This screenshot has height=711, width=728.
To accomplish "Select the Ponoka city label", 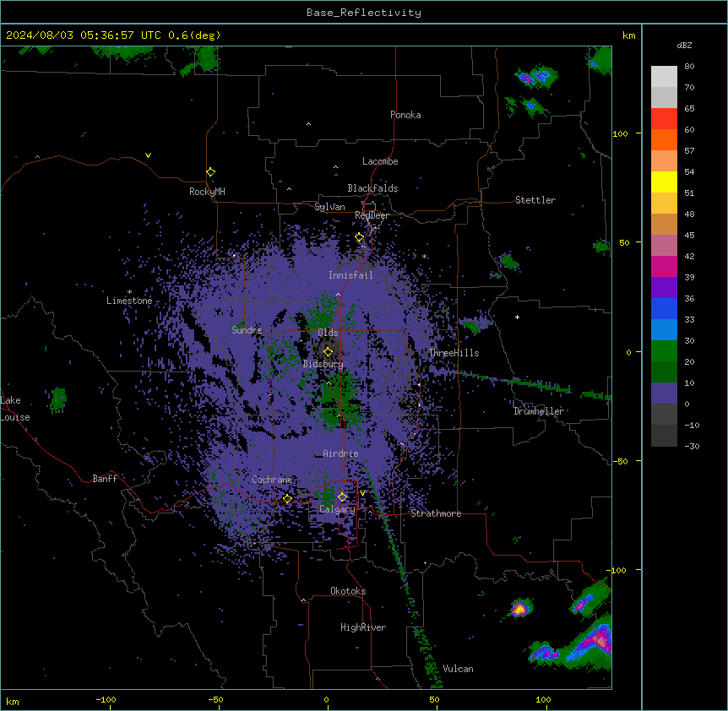I will coord(405,115).
